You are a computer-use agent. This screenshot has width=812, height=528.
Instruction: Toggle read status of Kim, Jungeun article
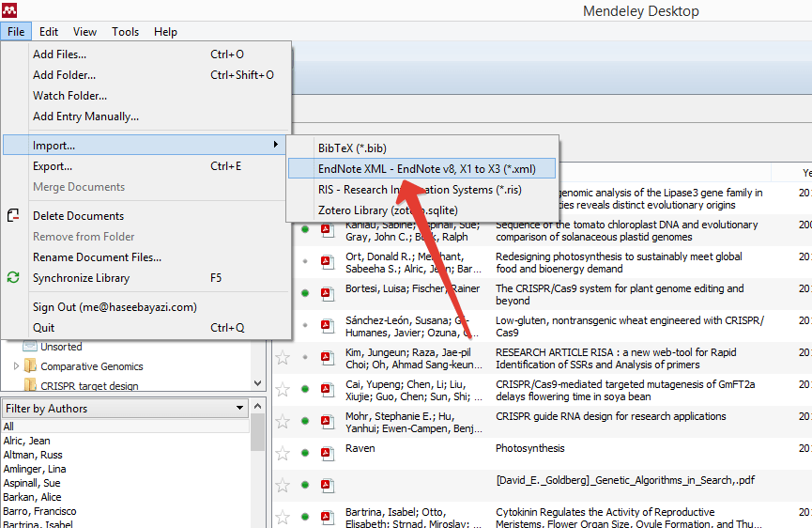[305, 357]
